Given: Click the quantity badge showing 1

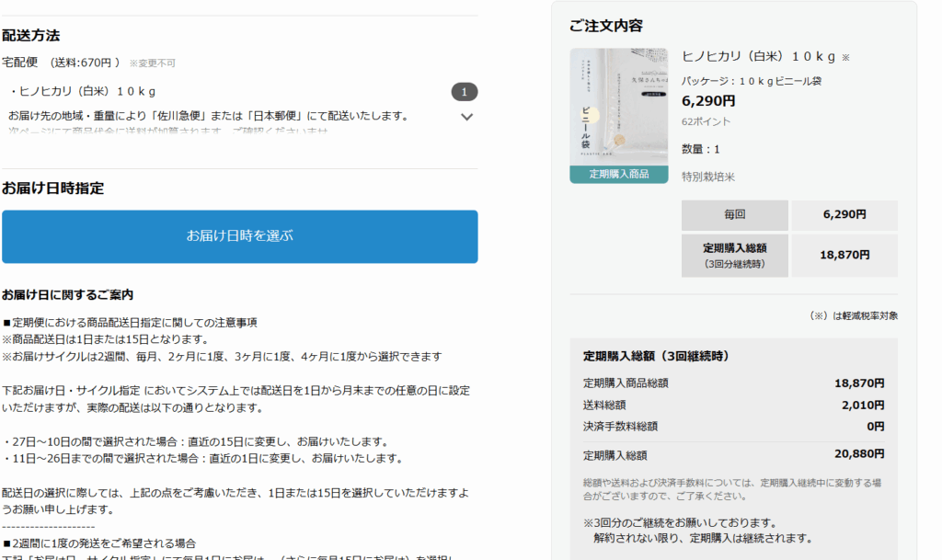Looking at the screenshot, I should [x=464, y=92].
